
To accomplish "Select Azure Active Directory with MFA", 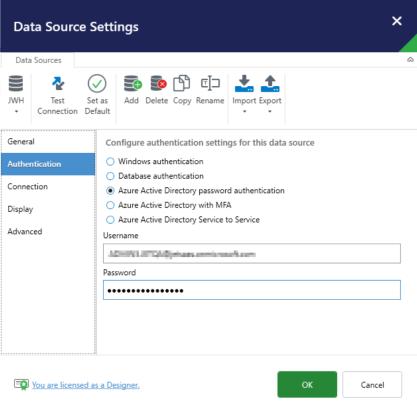I will (110, 205).
